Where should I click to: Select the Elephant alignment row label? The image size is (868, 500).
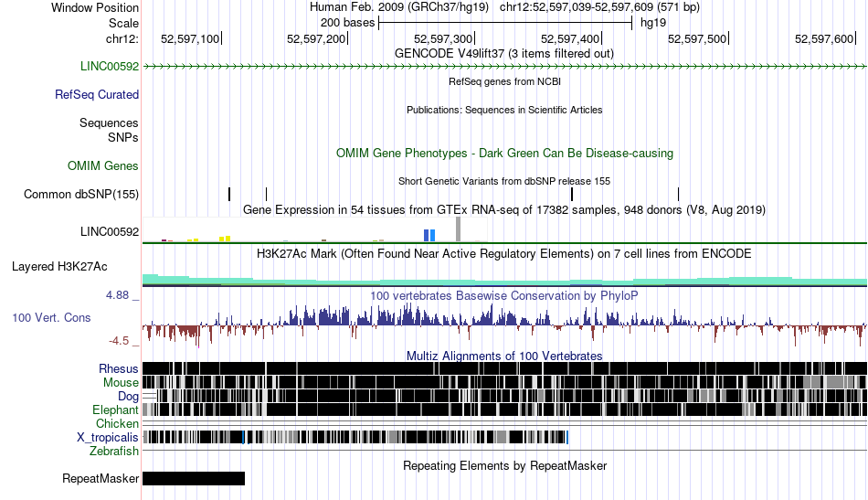point(115,410)
